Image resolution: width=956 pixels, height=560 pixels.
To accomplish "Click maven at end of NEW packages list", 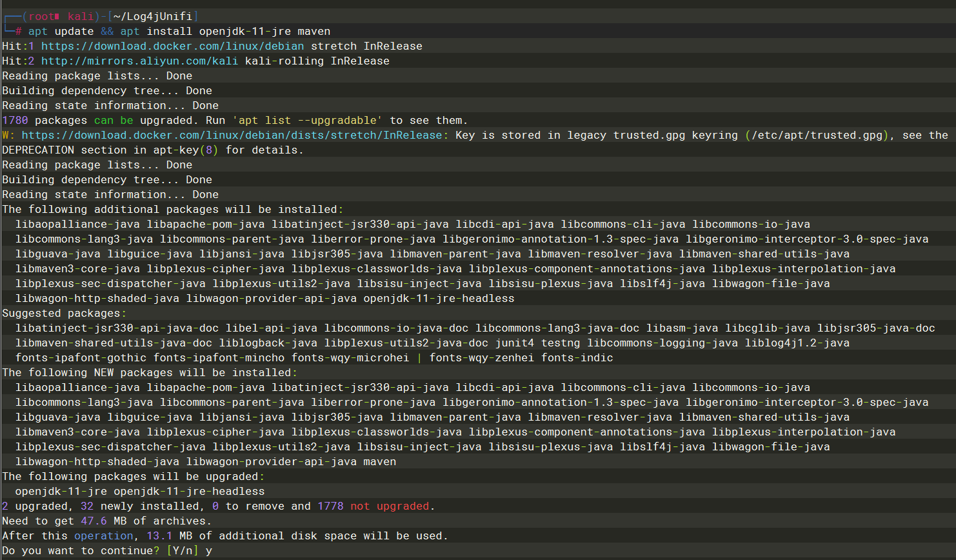I will point(380,461).
